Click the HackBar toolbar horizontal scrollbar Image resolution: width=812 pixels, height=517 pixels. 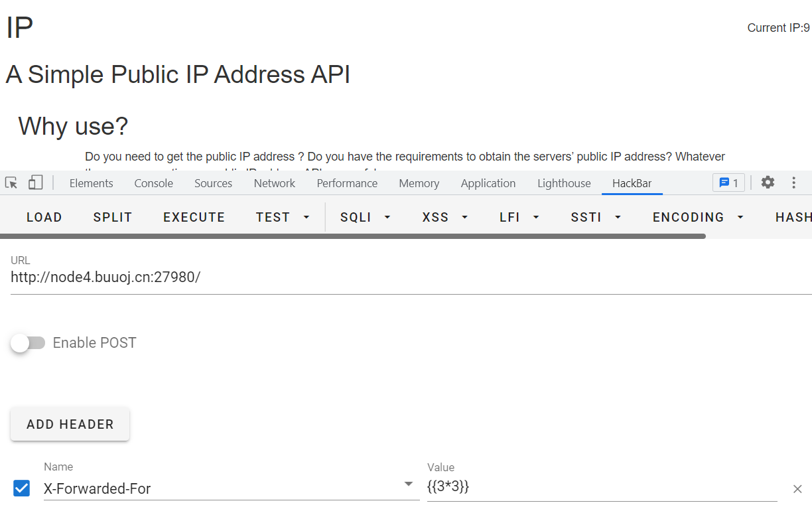(352, 236)
